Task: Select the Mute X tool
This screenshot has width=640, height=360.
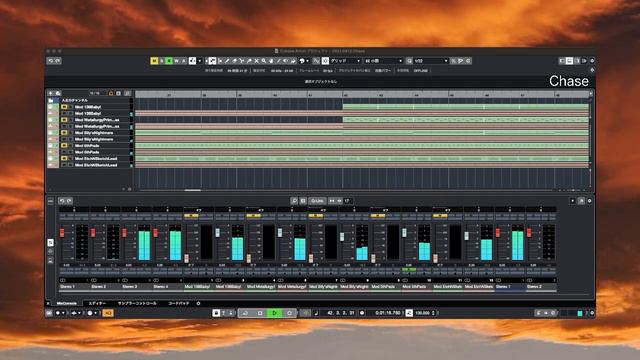Action: point(257,61)
